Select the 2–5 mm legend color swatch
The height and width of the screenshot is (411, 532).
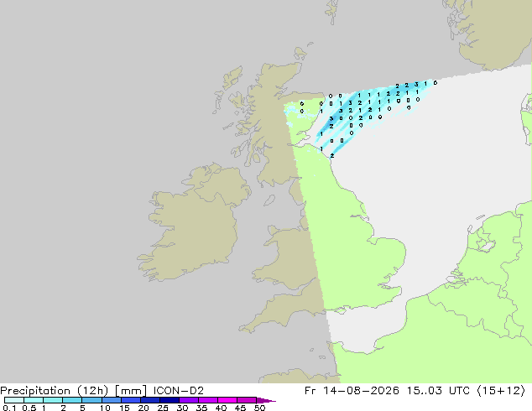[x=72, y=400]
